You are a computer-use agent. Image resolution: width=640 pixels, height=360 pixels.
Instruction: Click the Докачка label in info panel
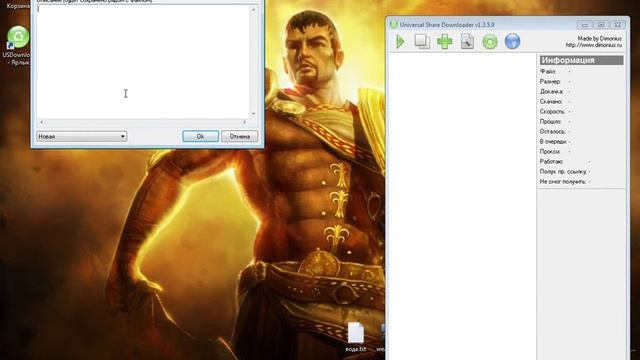(x=551, y=91)
